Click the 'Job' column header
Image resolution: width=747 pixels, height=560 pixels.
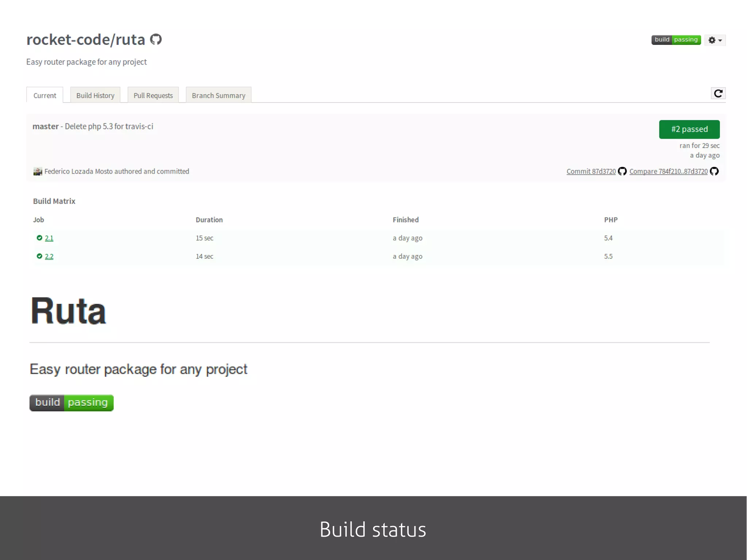[38, 220]
